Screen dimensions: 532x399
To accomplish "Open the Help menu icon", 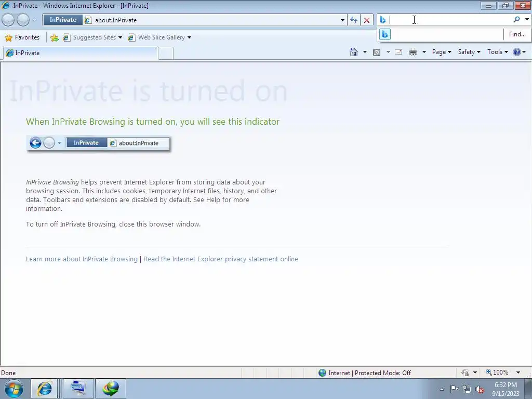I will pyautogui.click(x=519, y=52).
